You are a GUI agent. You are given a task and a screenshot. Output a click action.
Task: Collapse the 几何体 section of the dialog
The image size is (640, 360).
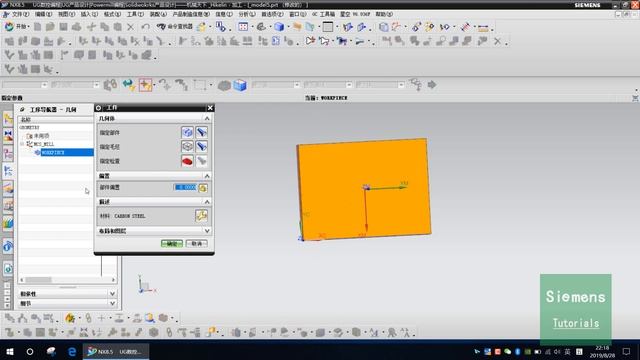[x=207, y=118]
